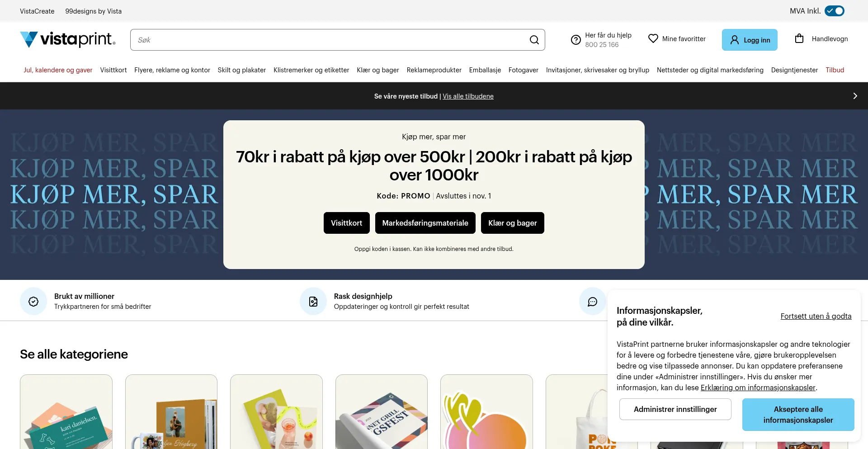This screenshot has width=868, height=449.
Task: Open Flyere, reklame og kontor menu
Action: pyautogui.click(x=172, y=70)
